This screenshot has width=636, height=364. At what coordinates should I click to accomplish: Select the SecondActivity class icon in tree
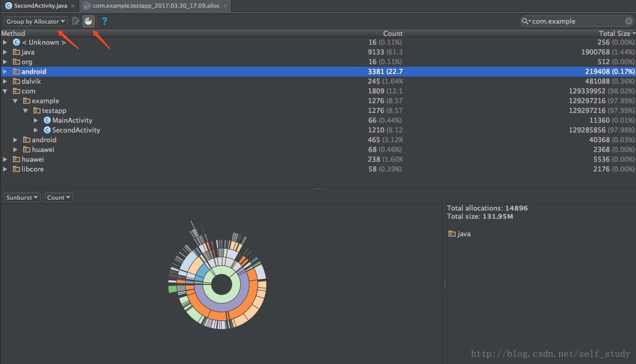(47, 130)
